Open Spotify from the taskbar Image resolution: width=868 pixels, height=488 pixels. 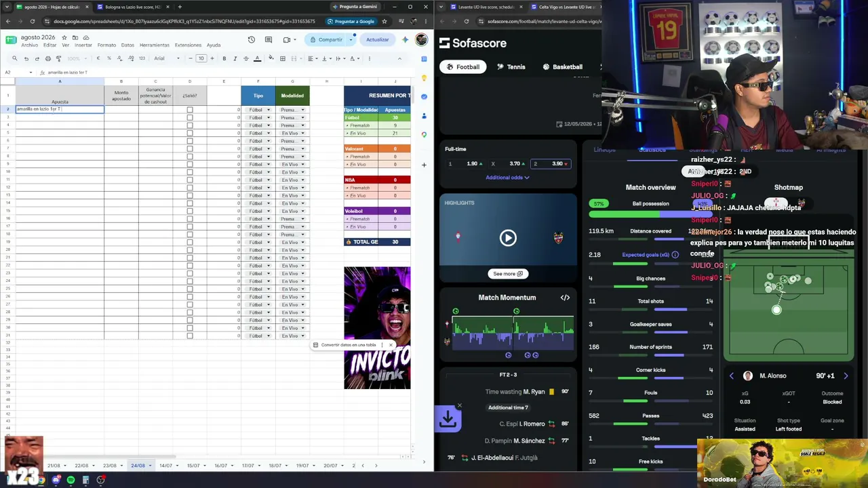71,480
